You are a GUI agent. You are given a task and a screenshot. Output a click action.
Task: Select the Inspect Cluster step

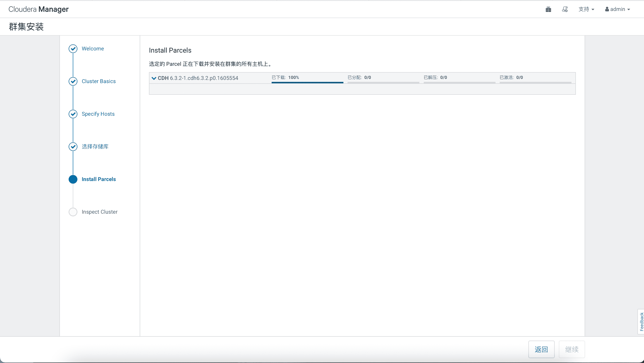(100, 212)
